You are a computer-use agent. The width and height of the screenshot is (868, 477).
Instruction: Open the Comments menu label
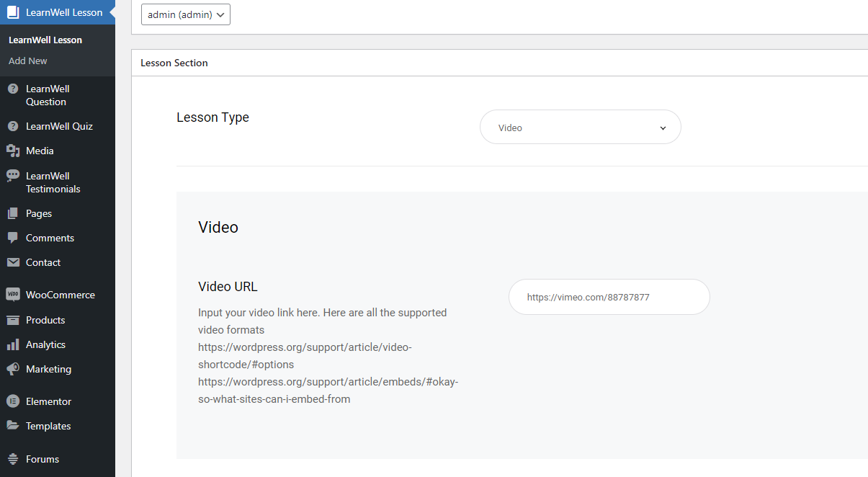pyautogui.click(x=50, y=238)
